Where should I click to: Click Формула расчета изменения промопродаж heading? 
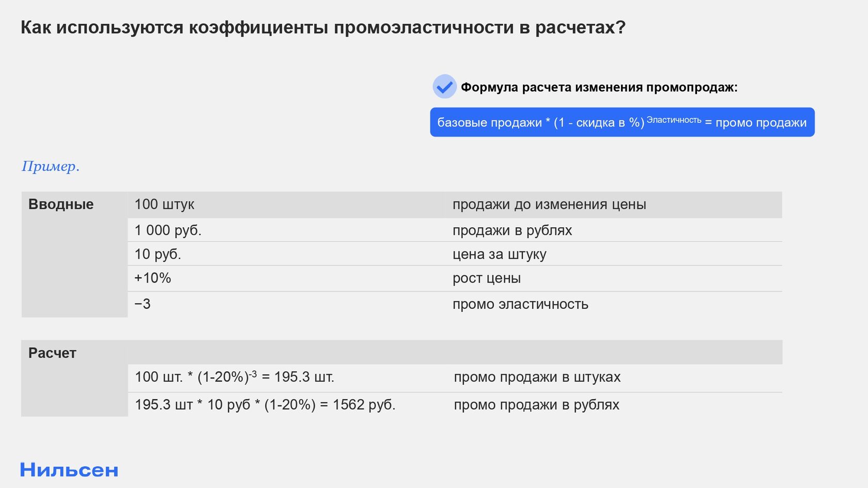pos(599,87)
